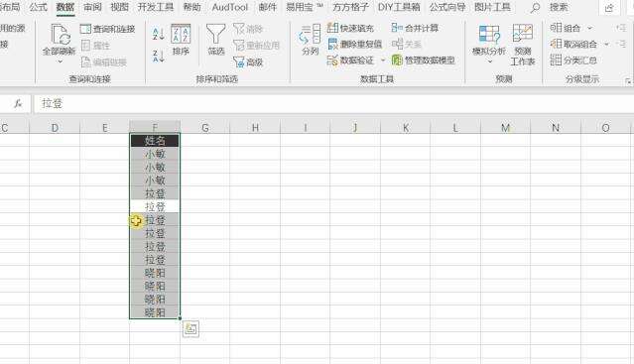
Task: Open the 高级 advanced filter
Action: tap(248, 62)
